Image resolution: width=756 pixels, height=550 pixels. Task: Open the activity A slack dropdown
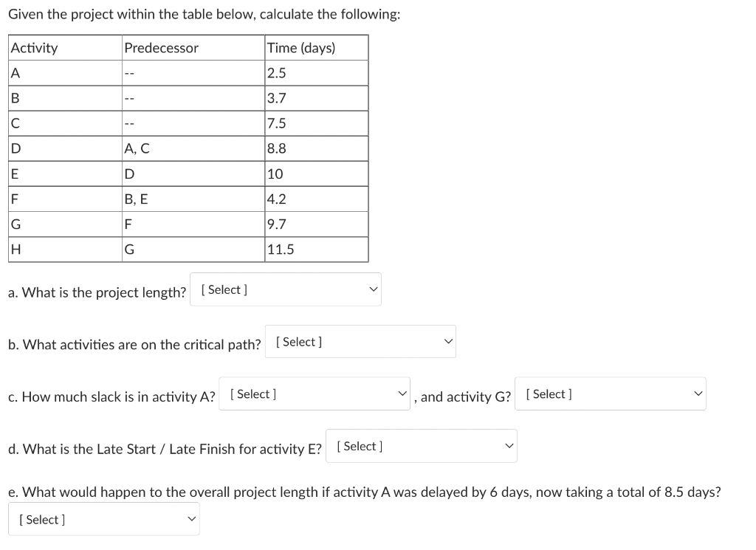(x=314, y=393)
